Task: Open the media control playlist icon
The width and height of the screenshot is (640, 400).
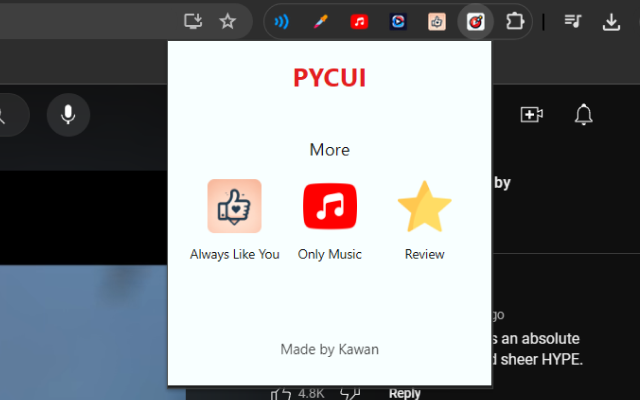Action: coord(573,21)
